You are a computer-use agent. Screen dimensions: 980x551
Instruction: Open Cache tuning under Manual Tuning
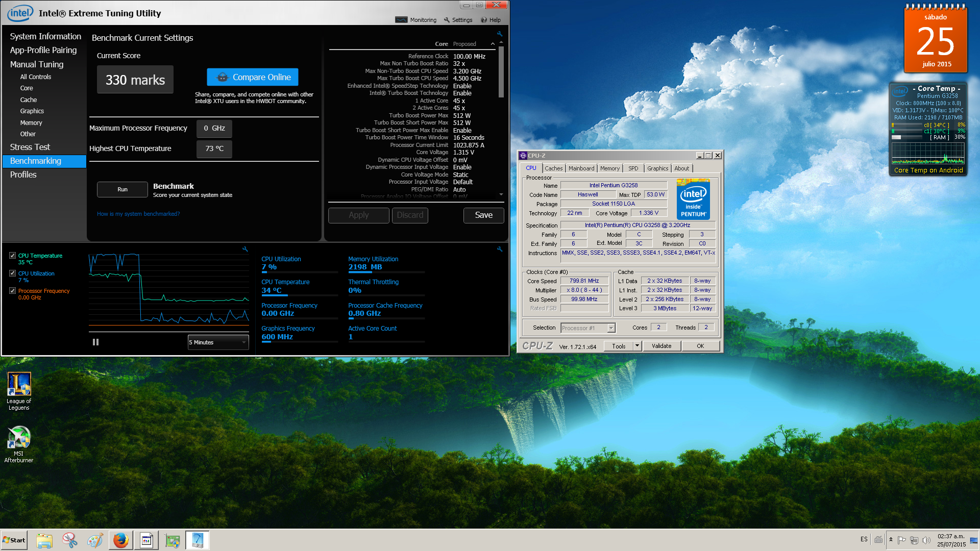29,100
